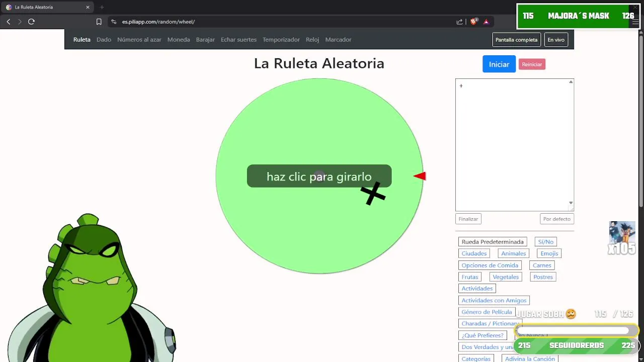Select the Categorías preset
Viewport: 644px width, 362px height.
pos(476,358)
